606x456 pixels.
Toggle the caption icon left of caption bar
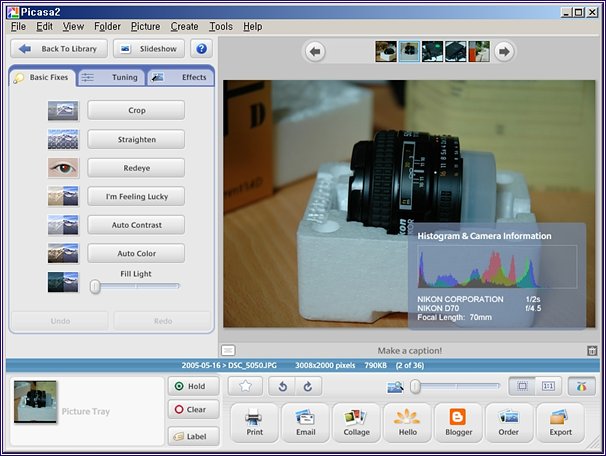tap(228, 351)
